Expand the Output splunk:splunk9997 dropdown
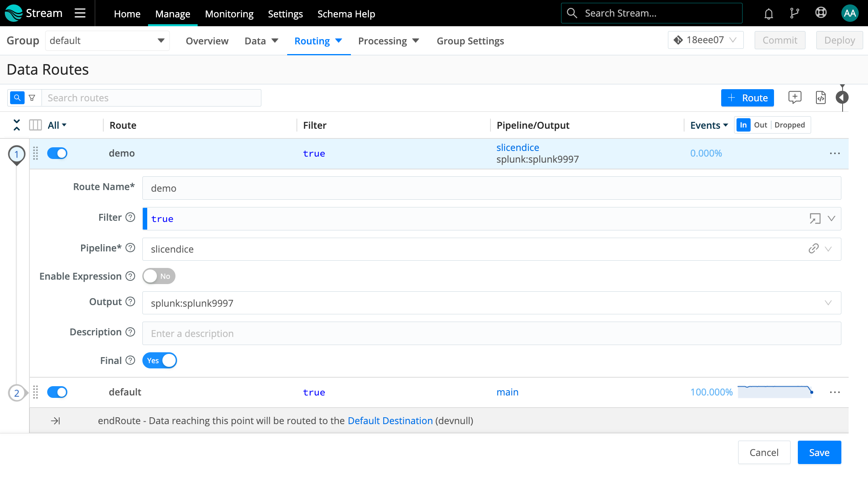Screen dimensions: 868x481 (x=828, y=303)
